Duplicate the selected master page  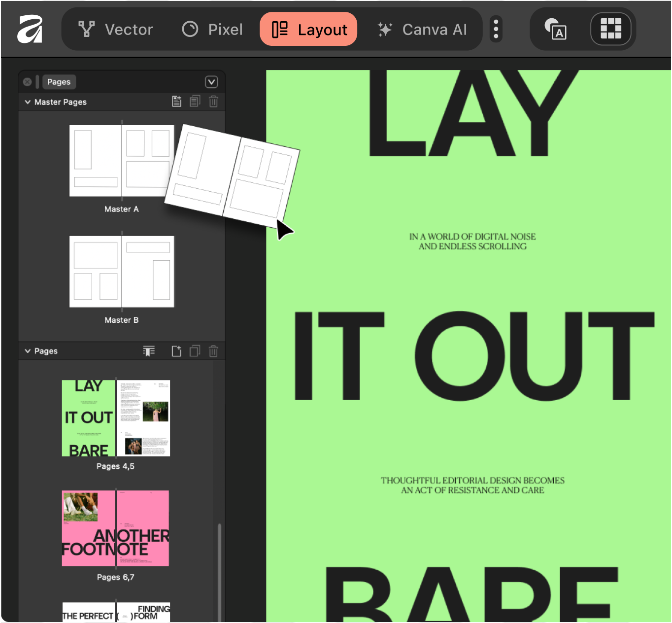(195, 101)
